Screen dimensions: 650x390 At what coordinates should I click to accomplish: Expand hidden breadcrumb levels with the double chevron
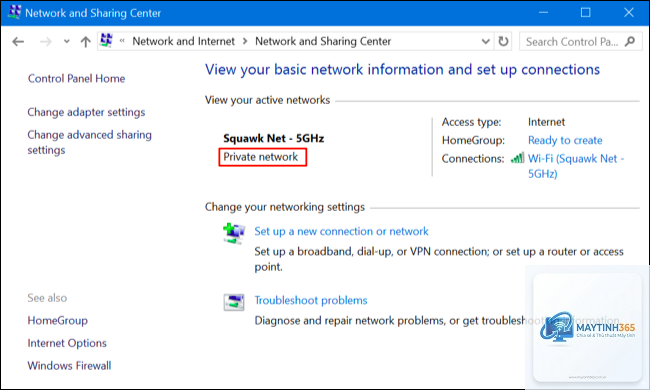(x=122, y=41)
